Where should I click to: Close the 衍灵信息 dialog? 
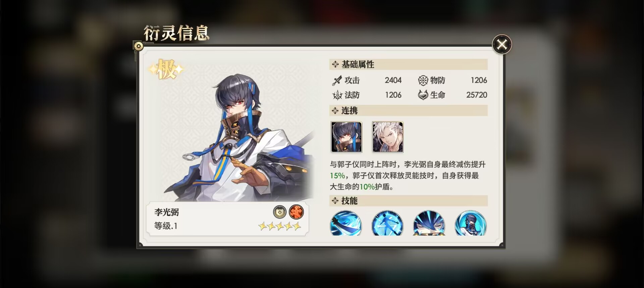click(502, 44)
